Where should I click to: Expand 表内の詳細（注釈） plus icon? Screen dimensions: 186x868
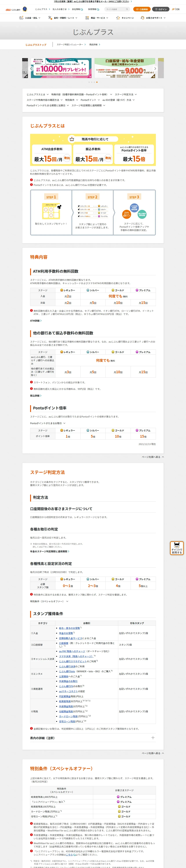click(153, 738)
